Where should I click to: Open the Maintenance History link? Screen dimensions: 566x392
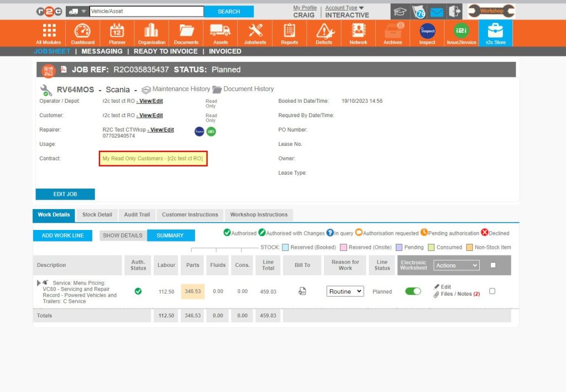[176, 89]
